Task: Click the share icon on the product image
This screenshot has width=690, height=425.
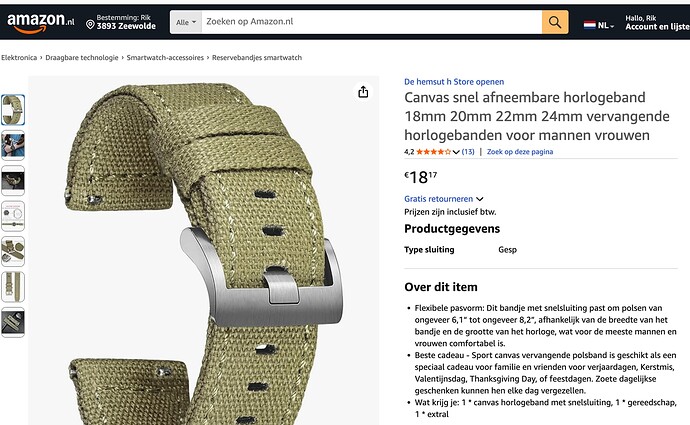Action: (x=363, y=92)
